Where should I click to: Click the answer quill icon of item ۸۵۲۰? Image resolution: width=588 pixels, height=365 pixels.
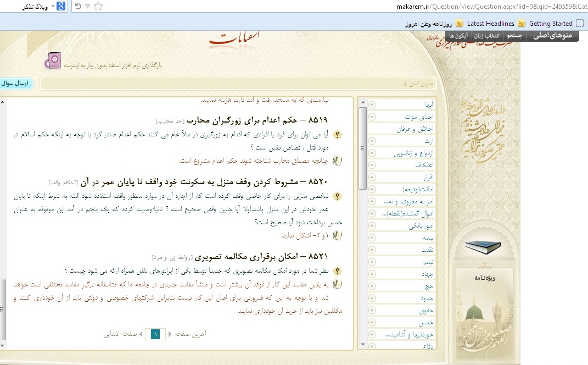337,235
